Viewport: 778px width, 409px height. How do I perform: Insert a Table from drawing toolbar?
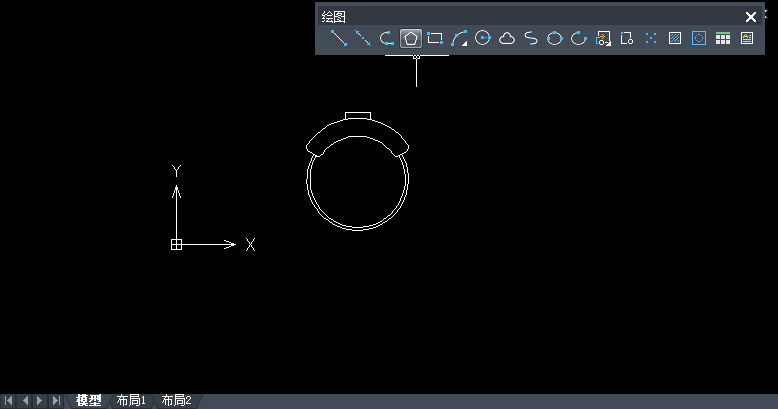pyautogui.click(x=723, y=39)
